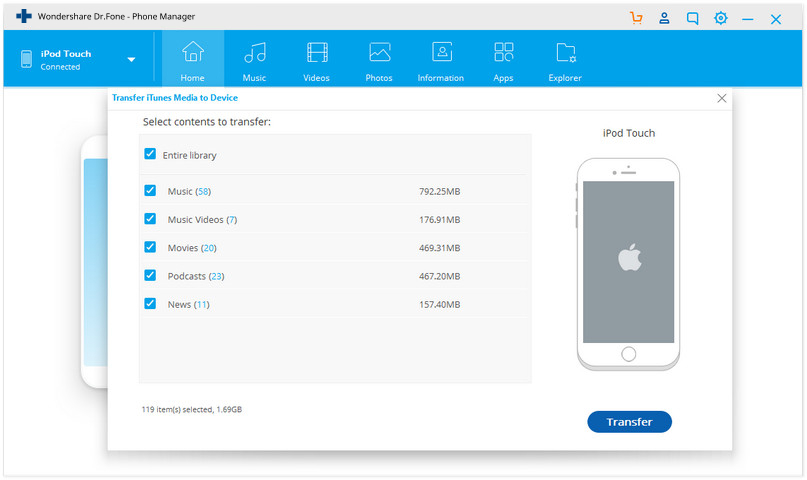807x480 pixels.
Task: Click the Explorer folder icon
Action: point(566,52)
